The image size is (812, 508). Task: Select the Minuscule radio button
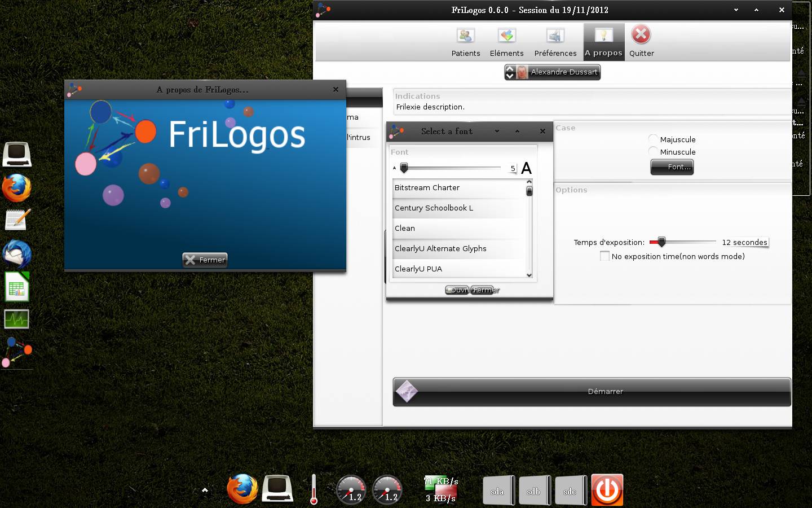point(653,151)
